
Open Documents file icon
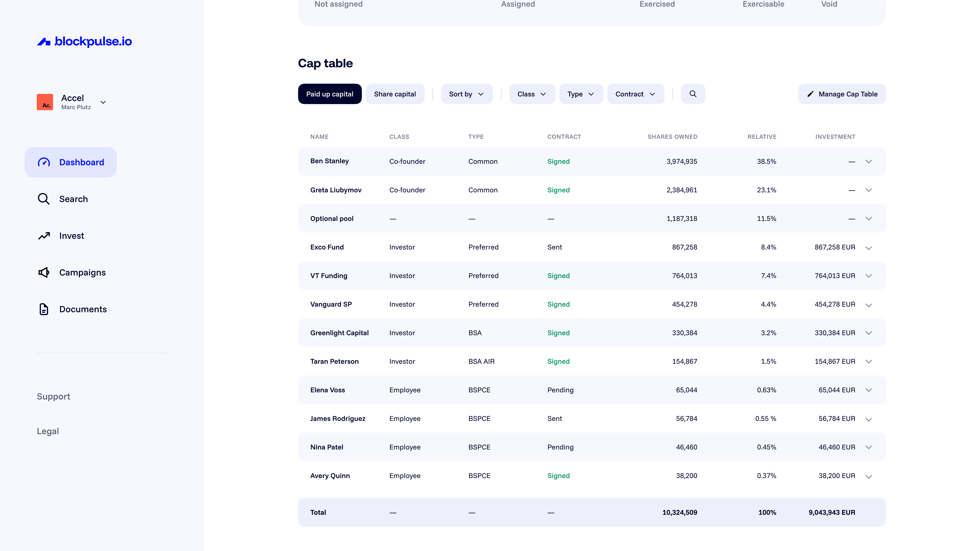tap(44, 309)
